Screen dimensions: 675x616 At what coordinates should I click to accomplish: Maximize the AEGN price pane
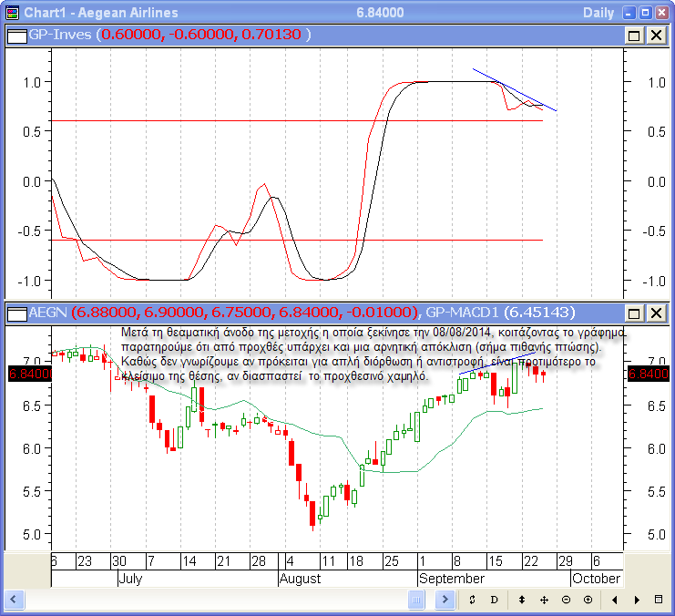click(634, 313)
